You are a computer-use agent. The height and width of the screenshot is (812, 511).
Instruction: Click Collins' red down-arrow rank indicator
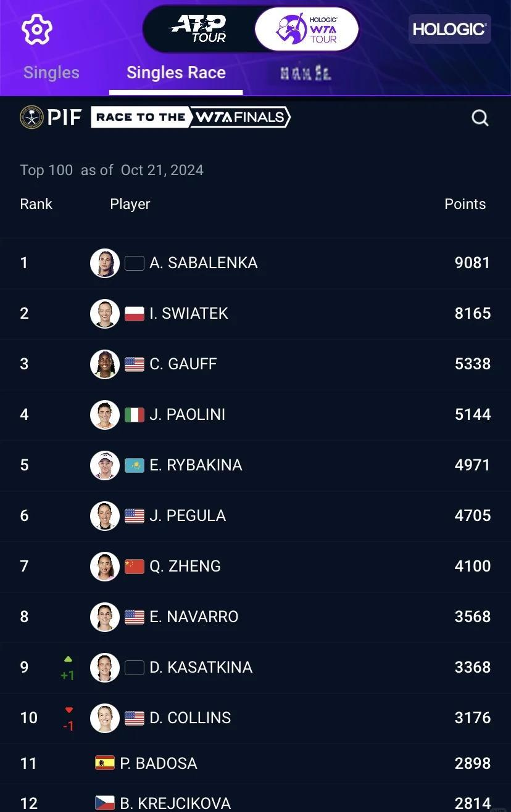pos(69,711)
